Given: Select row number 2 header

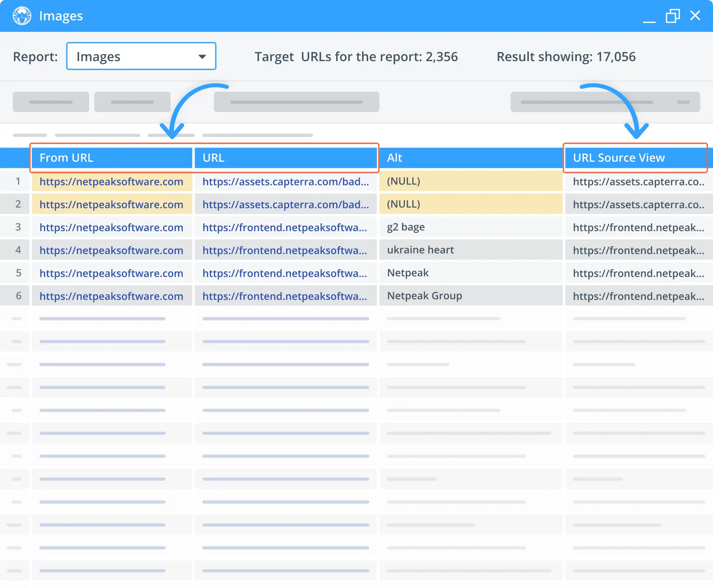Looking at the screenshot, I should click(15, 204).
